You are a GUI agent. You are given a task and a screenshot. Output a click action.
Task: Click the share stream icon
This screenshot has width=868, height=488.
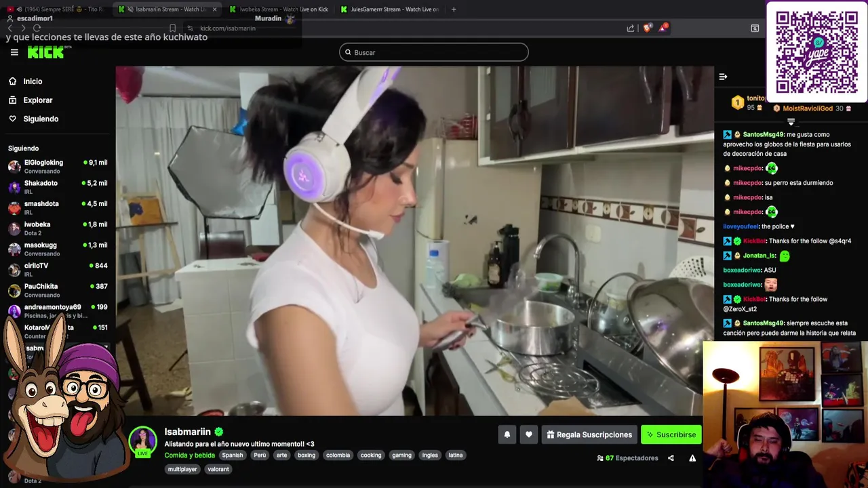671,458
